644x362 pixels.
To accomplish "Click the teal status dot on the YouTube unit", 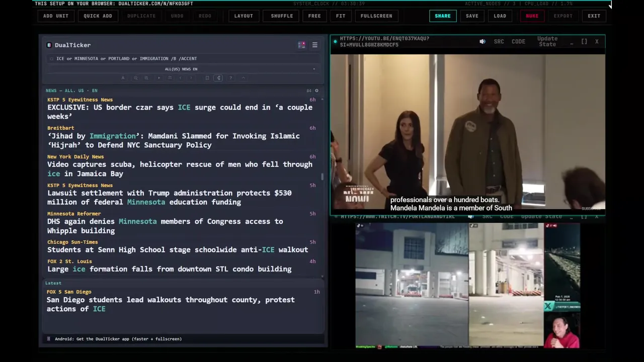I will click(x=335, y=42).
